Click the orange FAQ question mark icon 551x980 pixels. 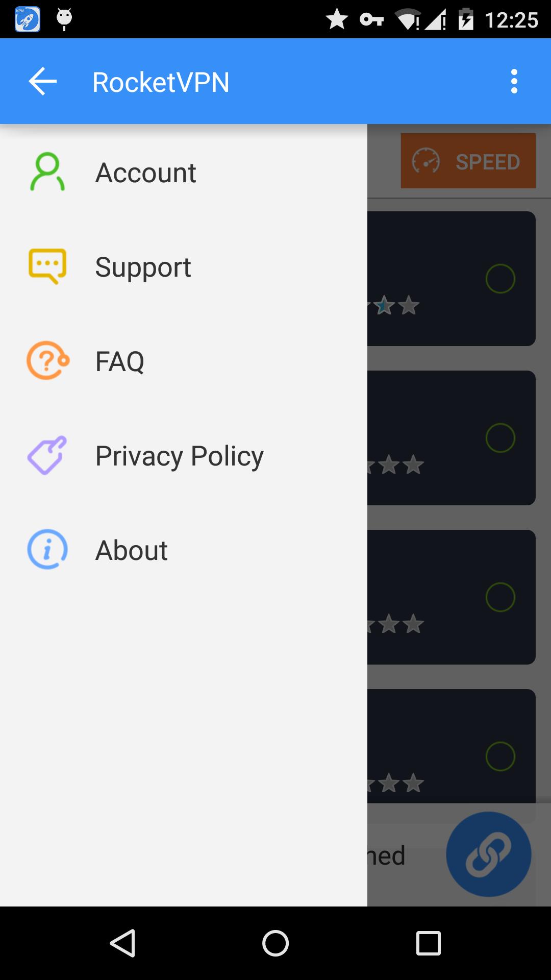pos(47,361)
